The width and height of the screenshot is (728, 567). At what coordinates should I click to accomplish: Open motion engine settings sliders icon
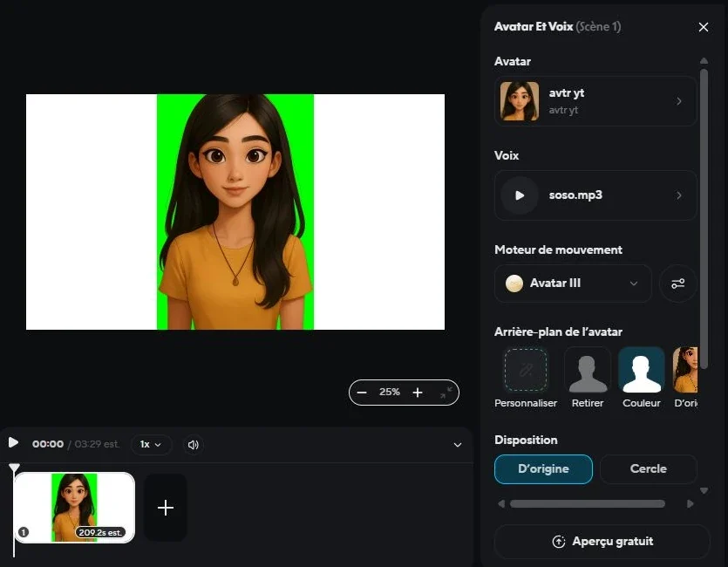(677, 283)
